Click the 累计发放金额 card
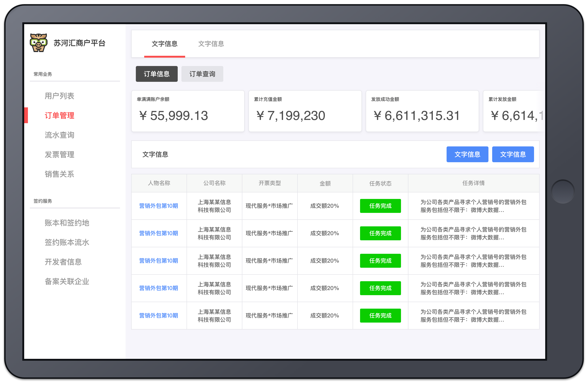588x383 pixels. coord(513,111)
